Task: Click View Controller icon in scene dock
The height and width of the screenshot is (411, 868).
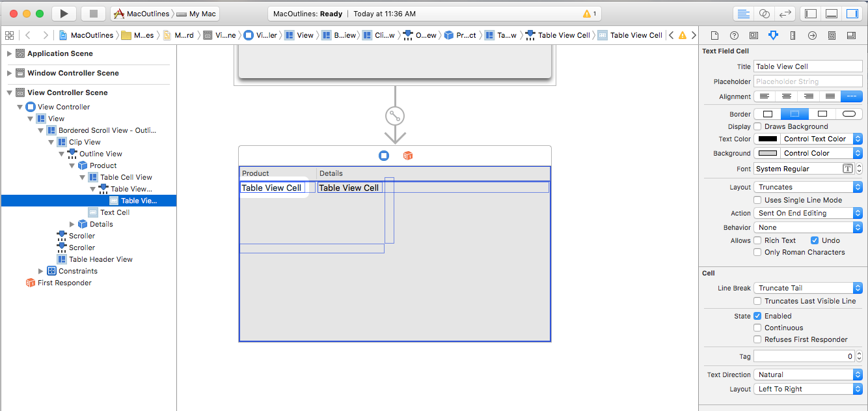Action: 384,156
